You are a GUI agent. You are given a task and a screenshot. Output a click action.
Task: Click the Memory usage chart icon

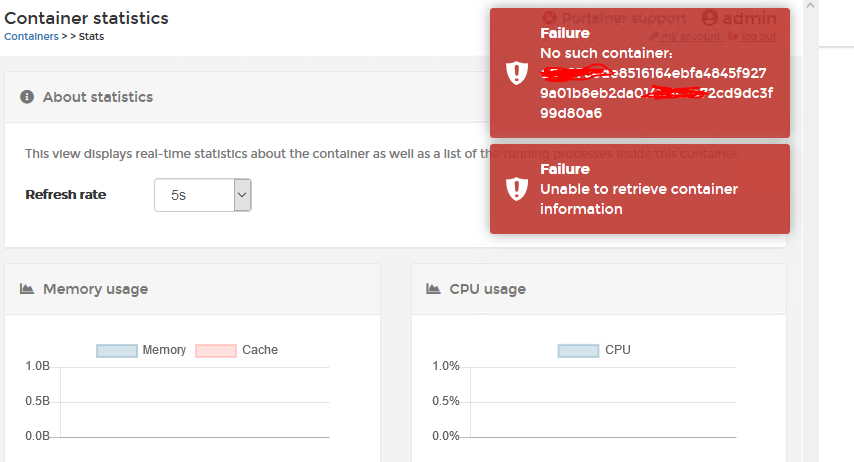[x=27, y=289]
